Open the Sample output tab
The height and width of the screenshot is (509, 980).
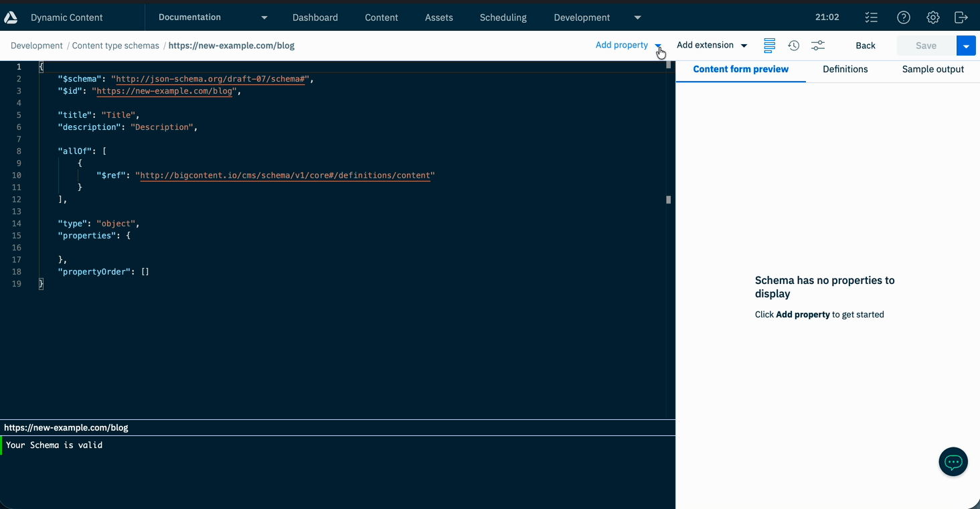932,69
